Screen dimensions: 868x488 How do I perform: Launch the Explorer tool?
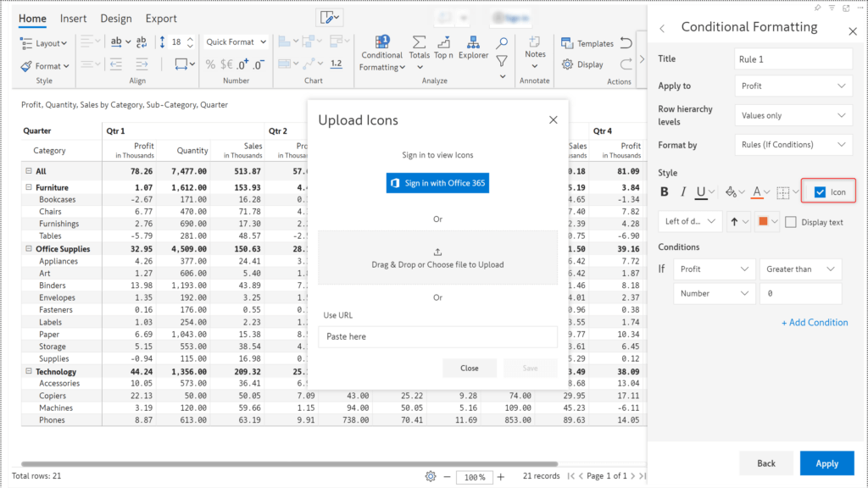tap(473, 48)
